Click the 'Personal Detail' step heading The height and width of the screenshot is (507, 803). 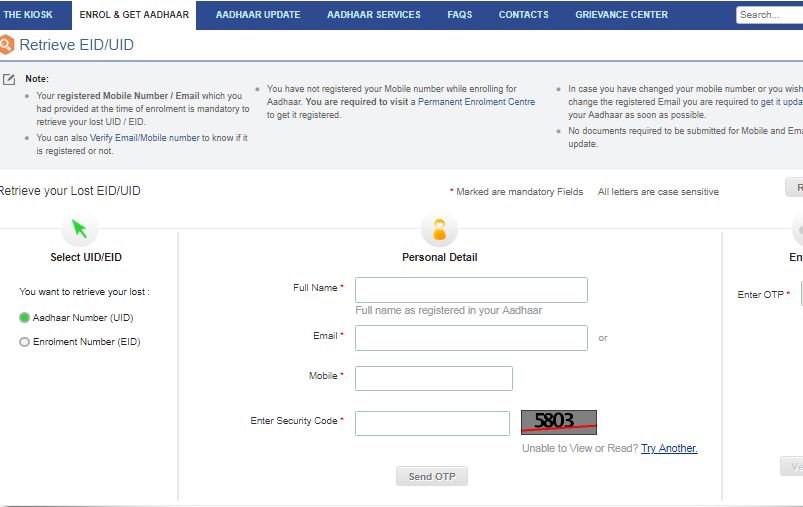coord(439,257)
